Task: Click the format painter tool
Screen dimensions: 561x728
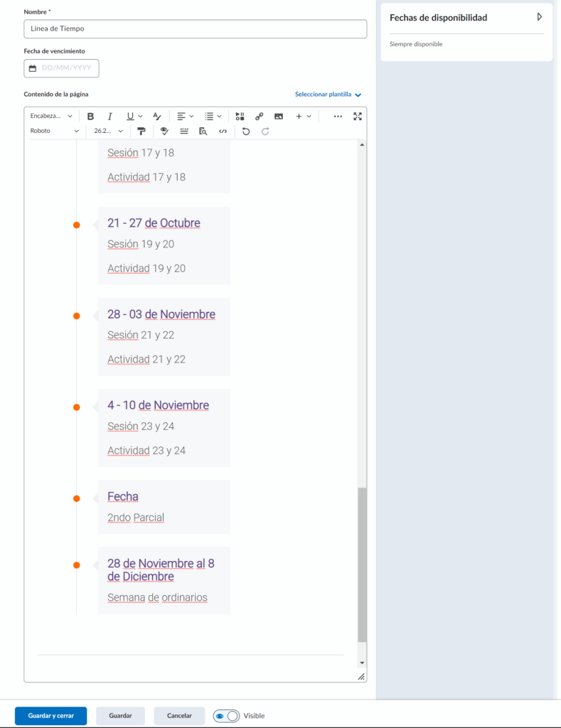Action: [141, 132]
